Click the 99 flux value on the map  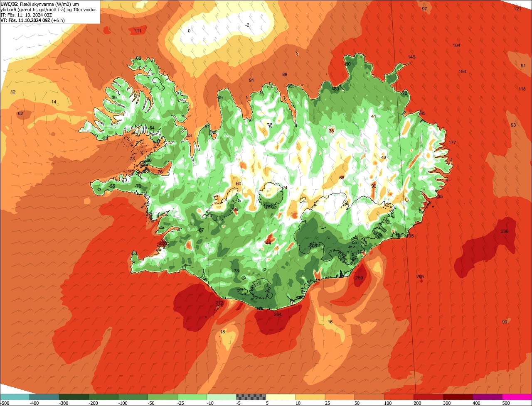pos(505,322)
